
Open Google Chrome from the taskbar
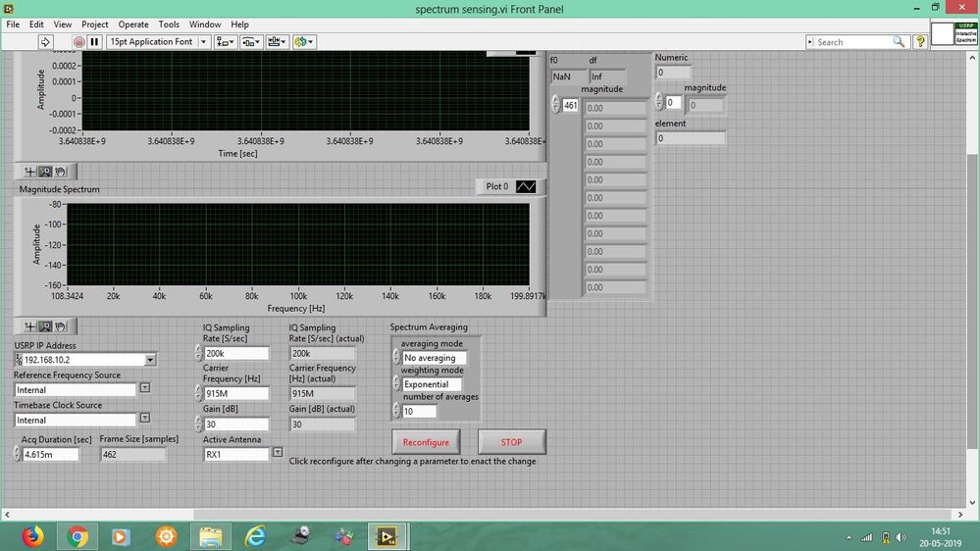tap(77, 536)
